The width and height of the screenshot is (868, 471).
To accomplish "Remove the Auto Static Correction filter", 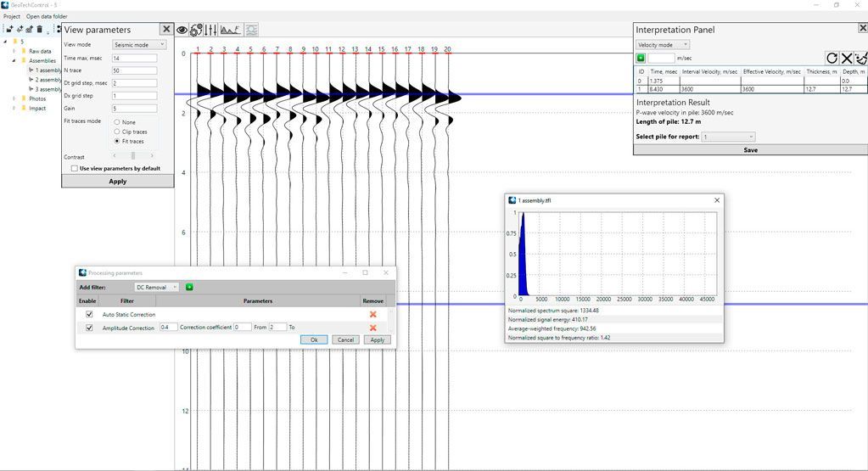I will [x=372, y=314].
